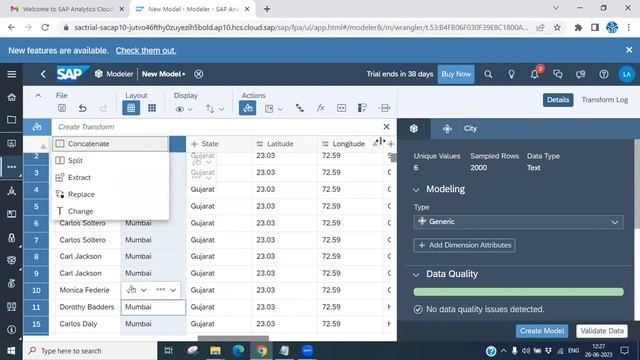
Task: Open the eye display options dropdown
Action: pyautogui.click(x=184, y=109)
